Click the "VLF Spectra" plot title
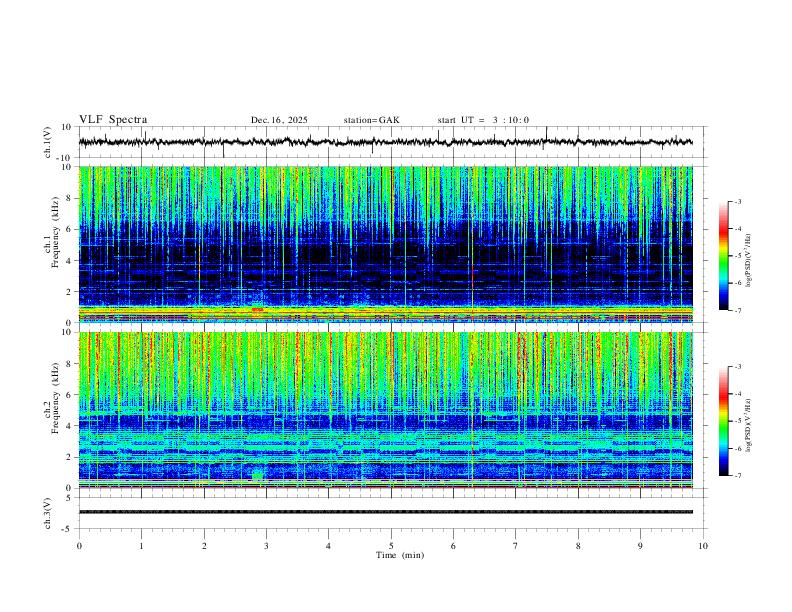 coord(113,120)
